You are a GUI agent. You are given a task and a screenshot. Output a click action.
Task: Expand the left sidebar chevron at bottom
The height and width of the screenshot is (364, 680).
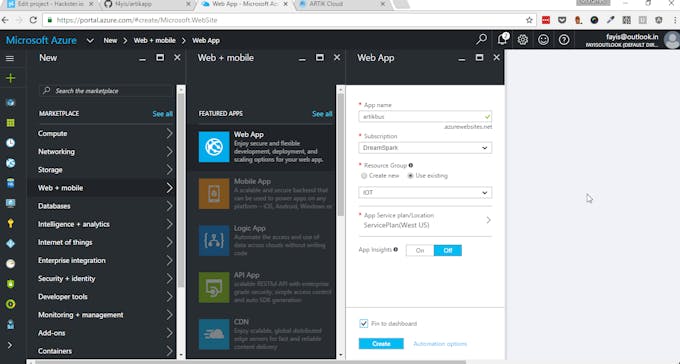click(10, 345)
